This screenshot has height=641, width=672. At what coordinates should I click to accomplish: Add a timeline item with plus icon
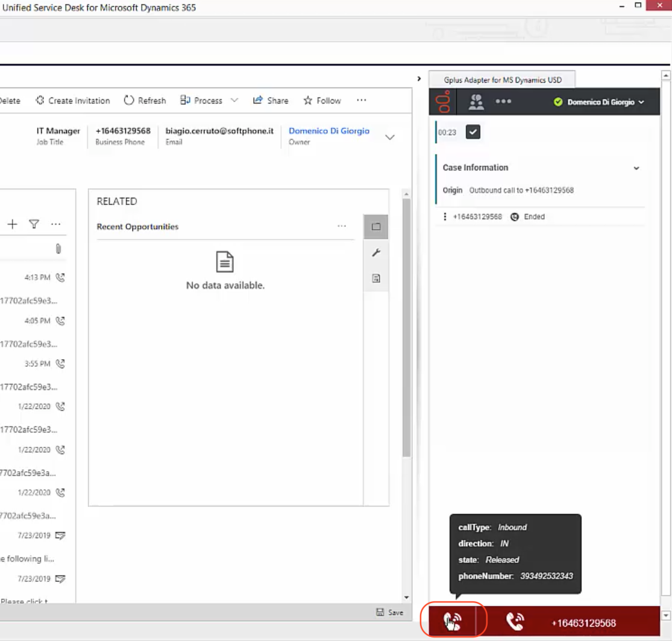13,224
